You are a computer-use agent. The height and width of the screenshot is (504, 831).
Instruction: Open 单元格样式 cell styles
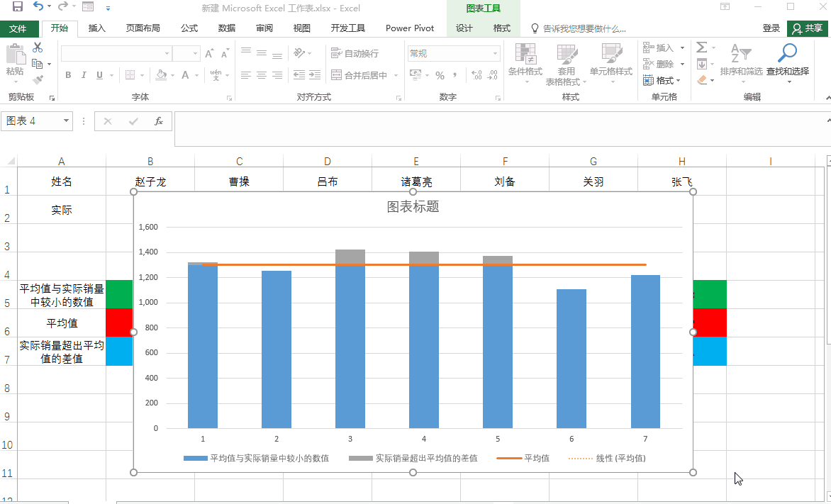611,63
